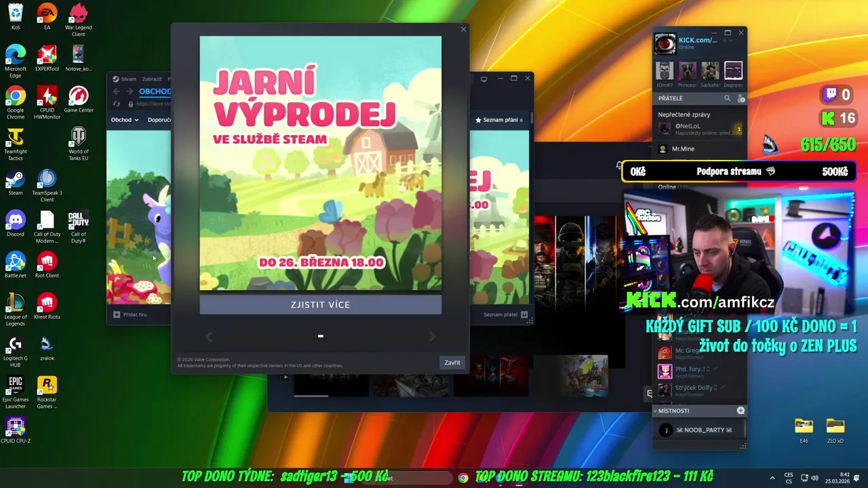Click KICK.com profile avatar in friends list
Screen dimensions: 868x488
(x=665, y=43)
